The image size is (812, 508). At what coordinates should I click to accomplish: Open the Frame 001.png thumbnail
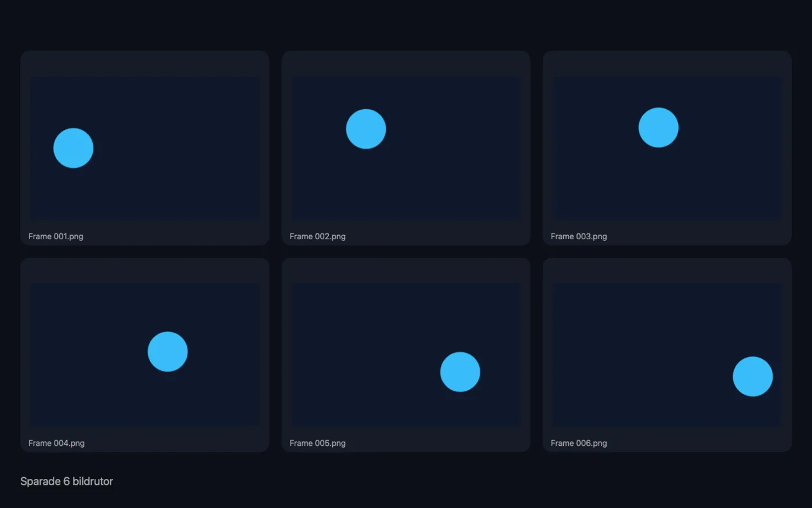pos(145,148)
